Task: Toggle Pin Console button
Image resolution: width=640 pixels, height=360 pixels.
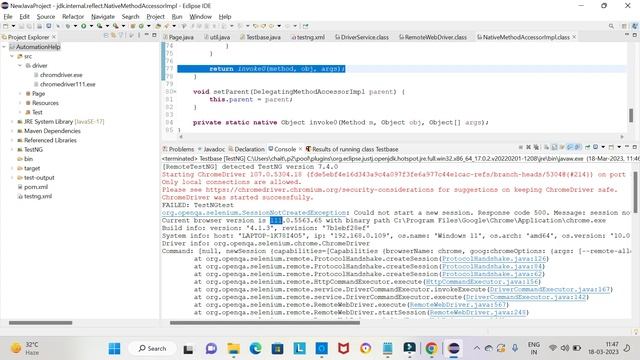Action: point(588,147)
